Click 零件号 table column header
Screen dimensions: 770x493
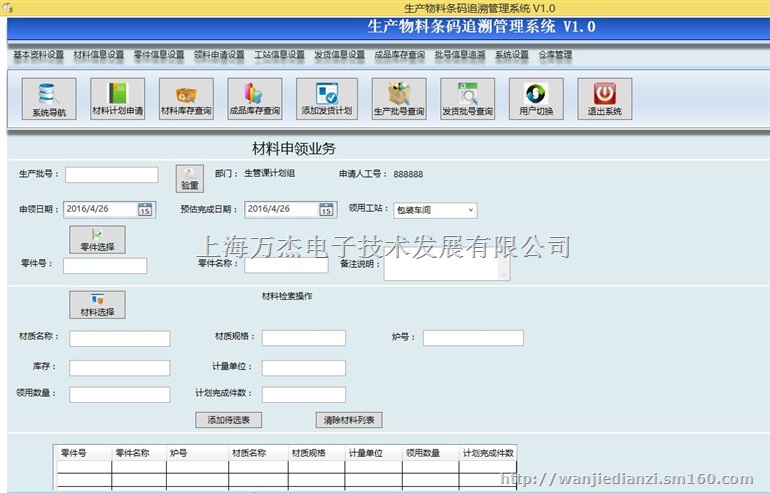tap(84, 453)
